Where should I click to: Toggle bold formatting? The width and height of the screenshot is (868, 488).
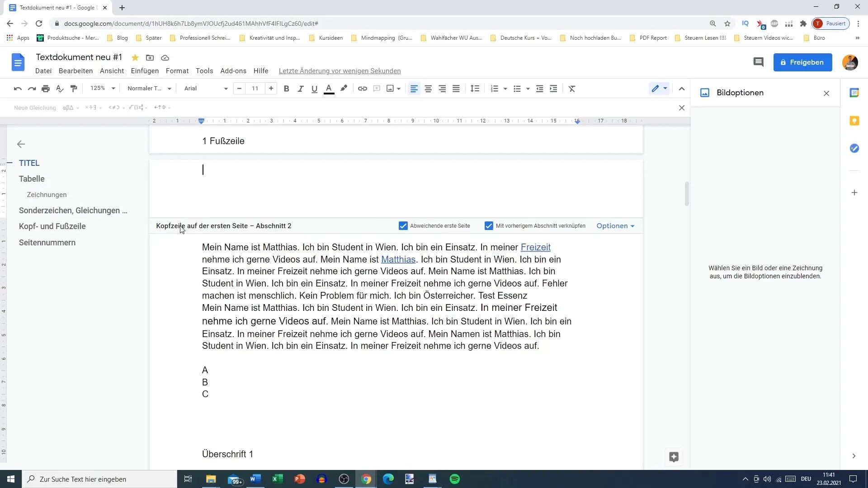[286, 89]
